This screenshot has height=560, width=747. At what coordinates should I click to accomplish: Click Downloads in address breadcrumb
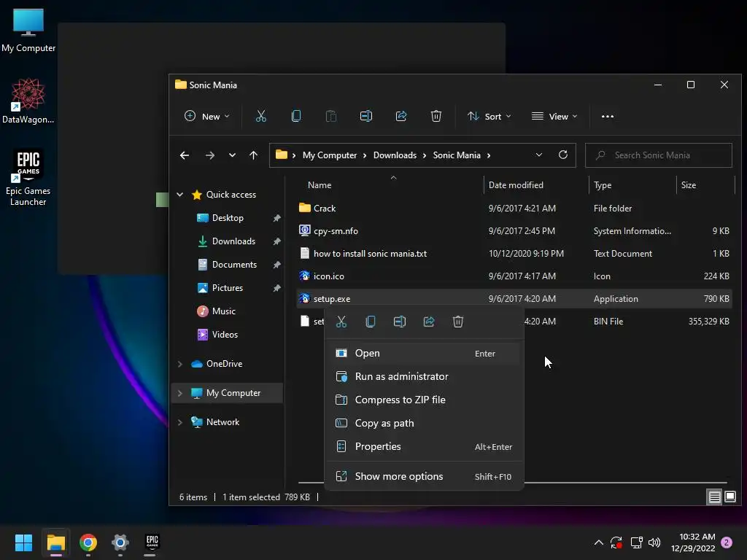395,155
